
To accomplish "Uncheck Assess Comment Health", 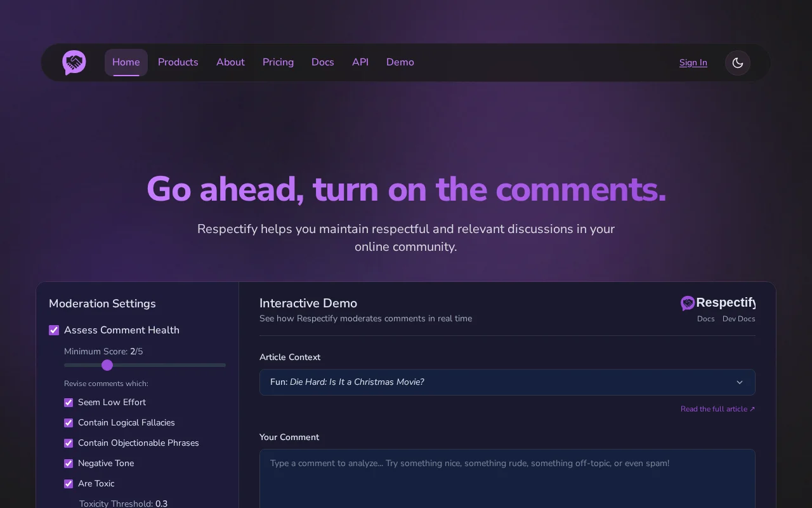I will (54, 330).
